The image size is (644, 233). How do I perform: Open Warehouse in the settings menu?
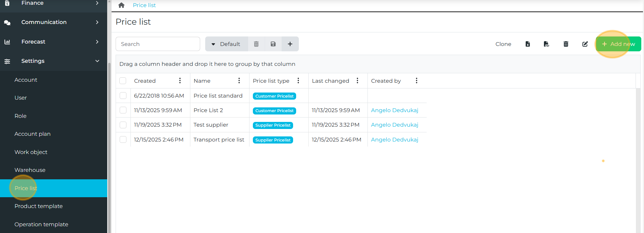[x=30, y=170]
